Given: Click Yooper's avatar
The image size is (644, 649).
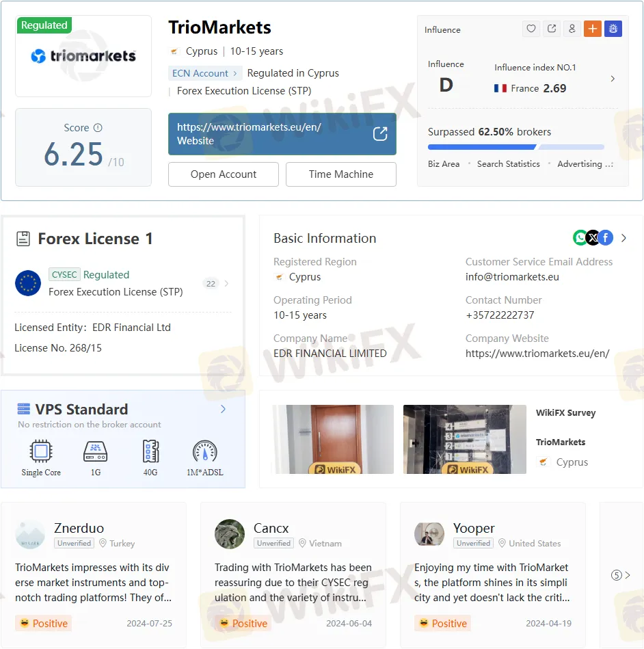Looking at the screenshot, I should click(x=429, y=534).
